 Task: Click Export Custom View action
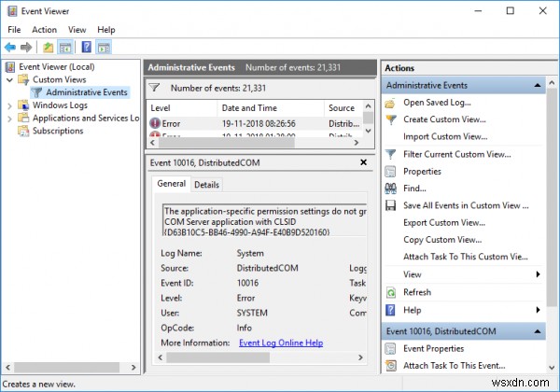[444, 222]
